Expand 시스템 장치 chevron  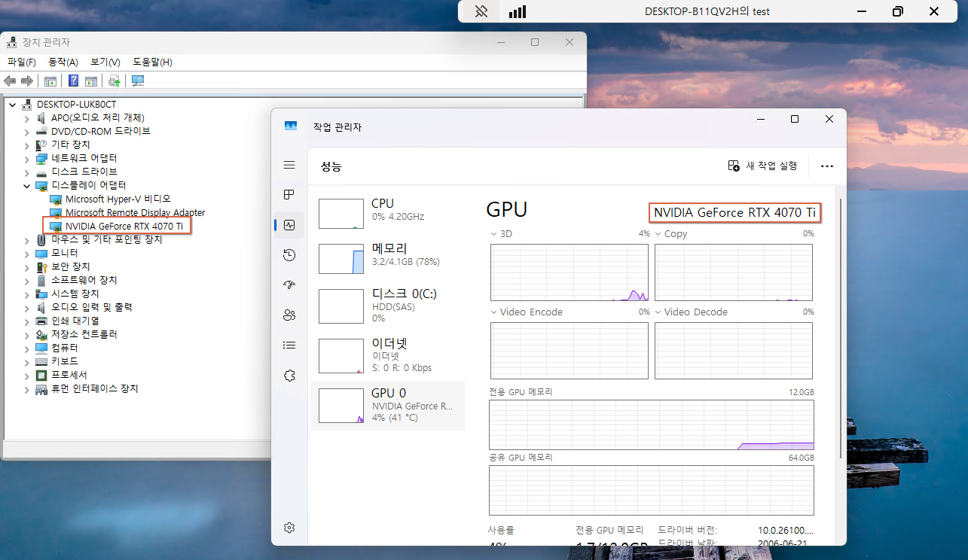(27, 294)
